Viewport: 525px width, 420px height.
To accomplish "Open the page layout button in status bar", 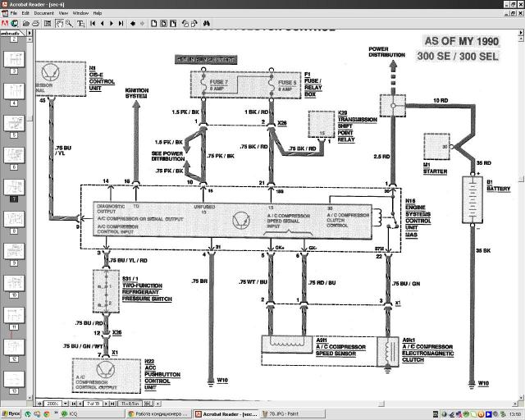I will point(148,404).
